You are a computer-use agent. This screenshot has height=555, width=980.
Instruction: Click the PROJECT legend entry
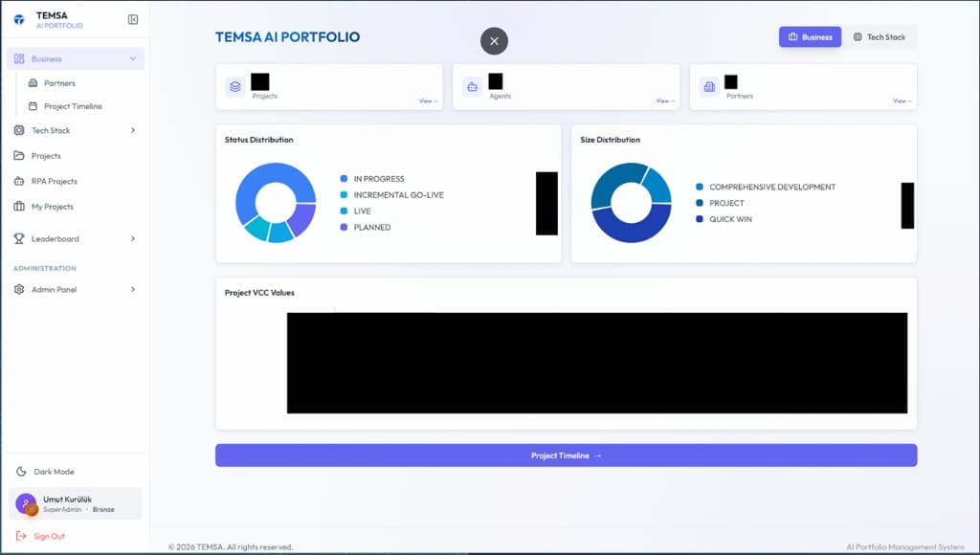pyautogui.click(x=720, y=203)
